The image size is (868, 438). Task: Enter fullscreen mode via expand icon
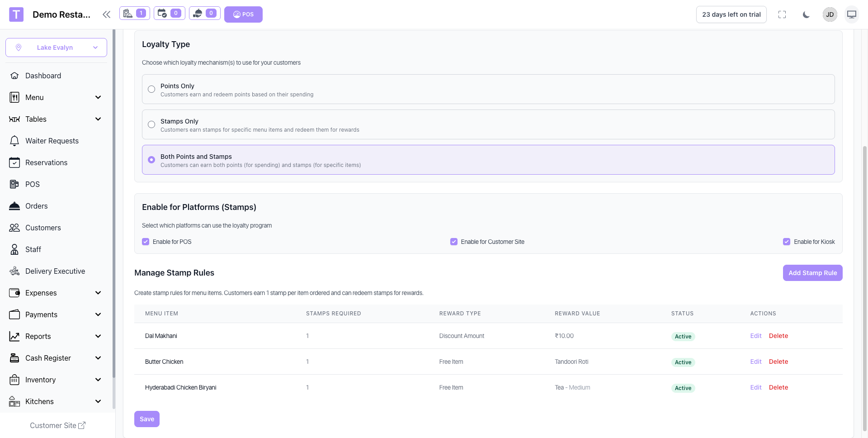(782, 14)
